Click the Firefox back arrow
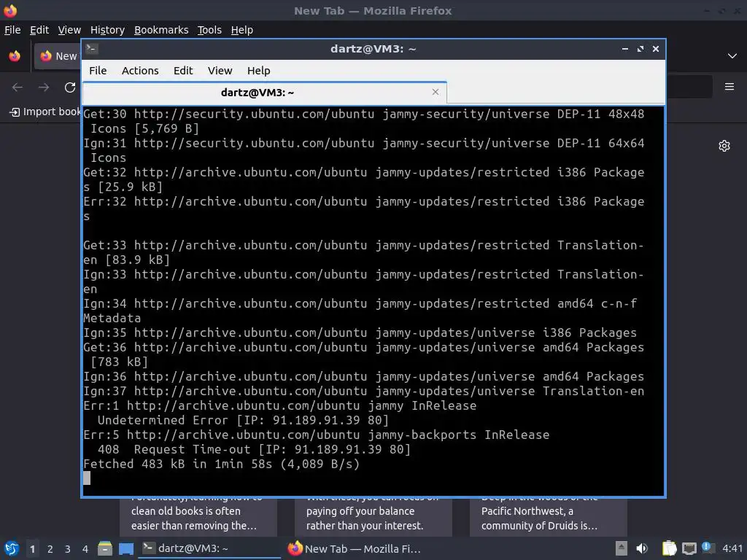747x560 pixels. click(x=18, y=87)
